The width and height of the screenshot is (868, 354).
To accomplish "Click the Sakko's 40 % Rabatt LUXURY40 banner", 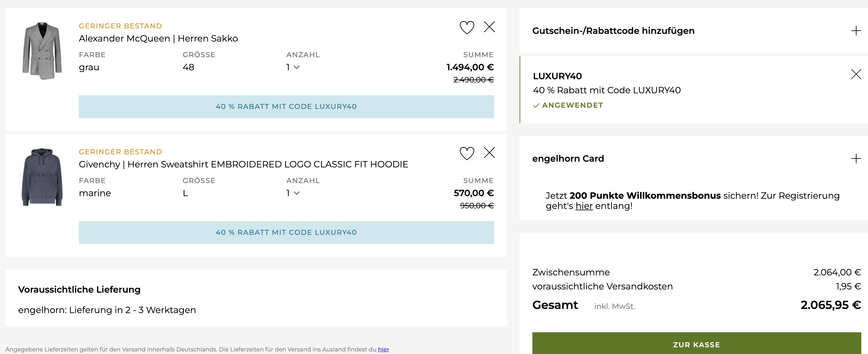I will tap(286, 106).
